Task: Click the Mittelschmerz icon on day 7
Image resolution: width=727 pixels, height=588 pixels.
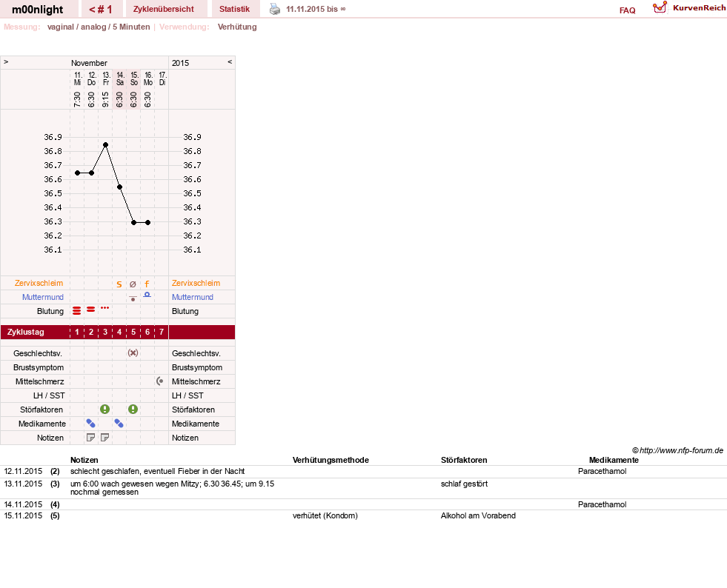Action: [x=160, y=381]
